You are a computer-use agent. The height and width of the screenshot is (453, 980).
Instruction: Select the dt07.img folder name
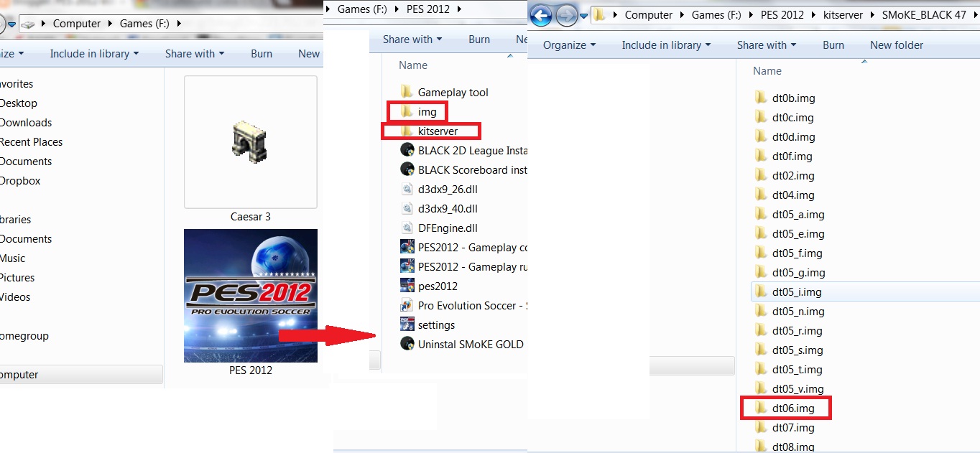[793, 427]
